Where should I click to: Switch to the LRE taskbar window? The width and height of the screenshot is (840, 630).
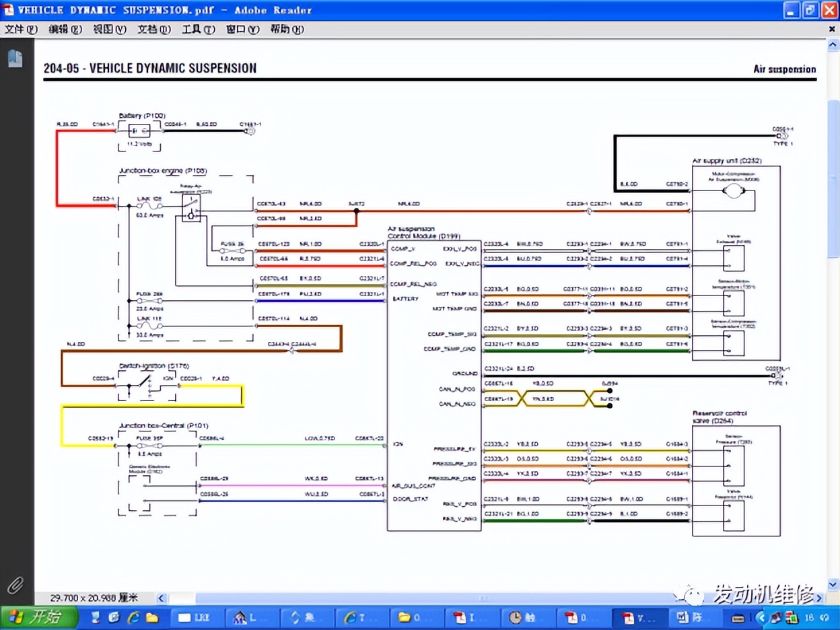(196, 617)
